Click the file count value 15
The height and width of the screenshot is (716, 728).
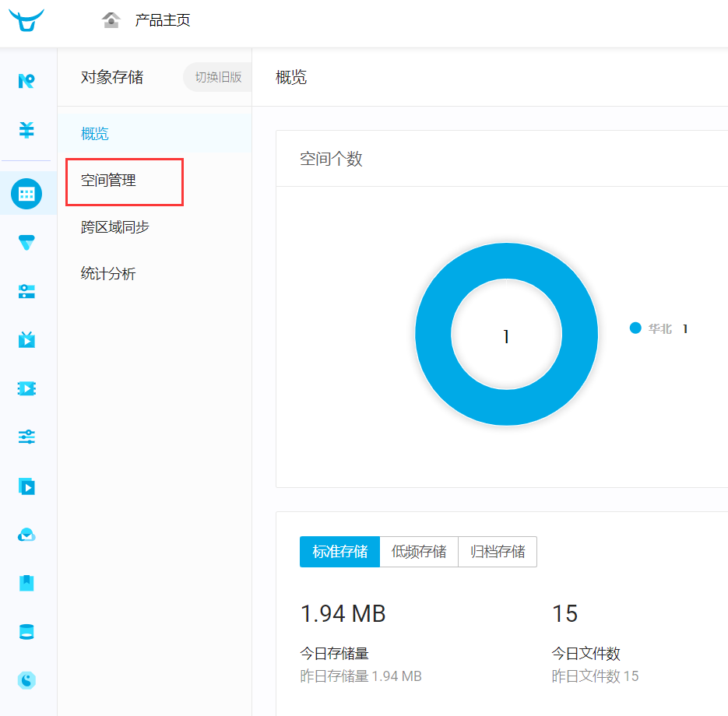click(564, 613)
